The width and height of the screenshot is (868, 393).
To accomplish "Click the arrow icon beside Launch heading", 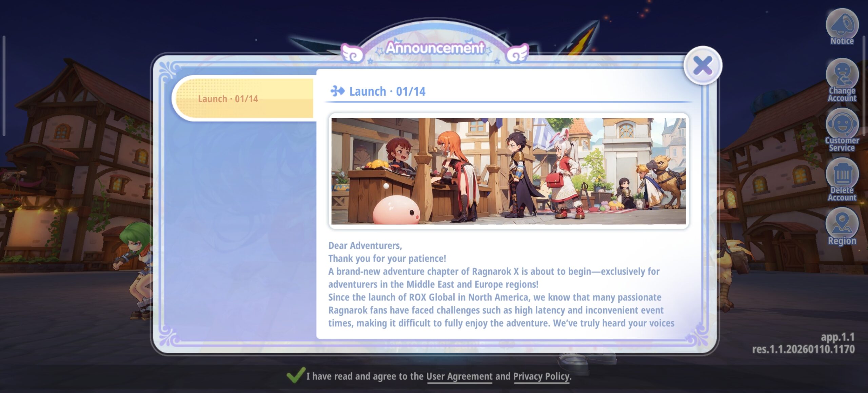I will pyautogui.click(x=337, y=91).
